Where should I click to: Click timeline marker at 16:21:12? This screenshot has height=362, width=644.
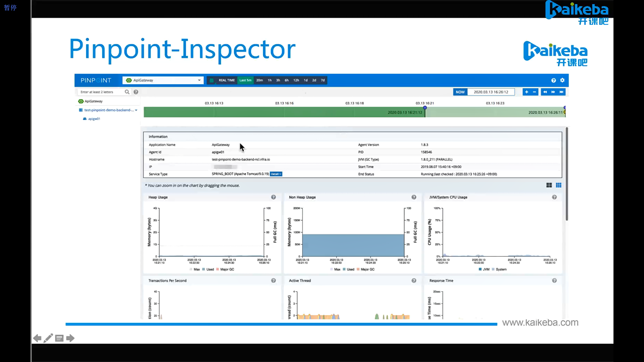(425, 108)
